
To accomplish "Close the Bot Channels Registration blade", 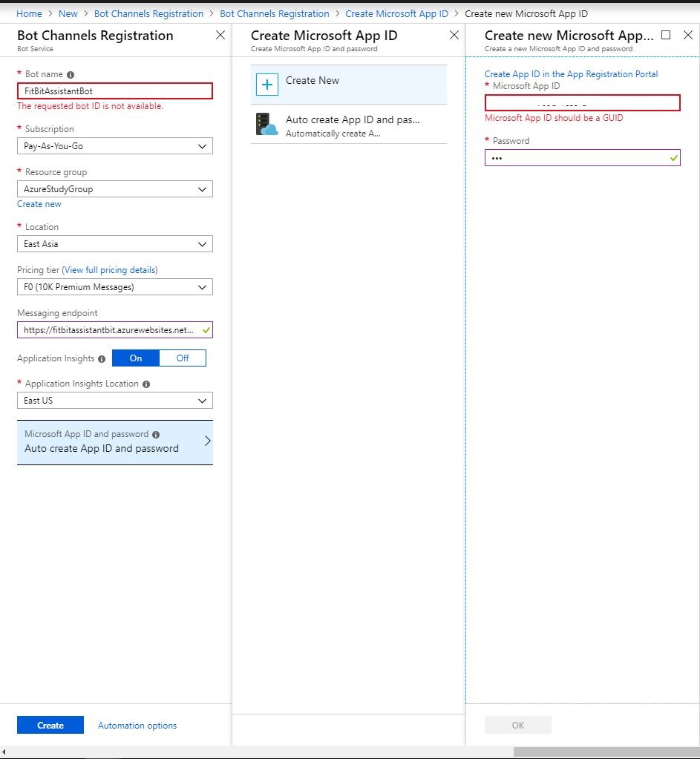I will click(220, 35).
